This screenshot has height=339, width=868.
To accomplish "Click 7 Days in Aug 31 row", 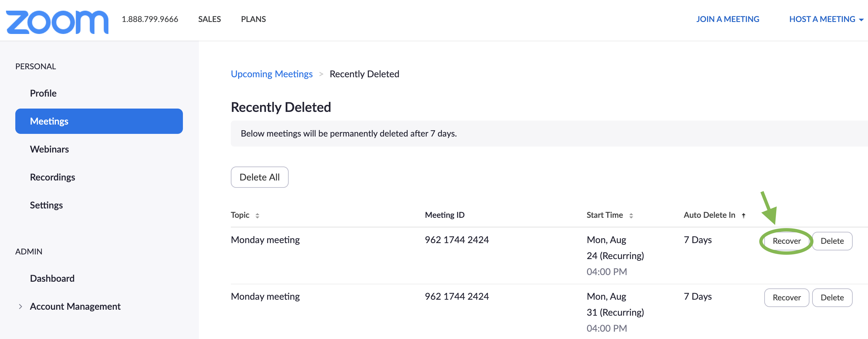I will pos(697,296).
